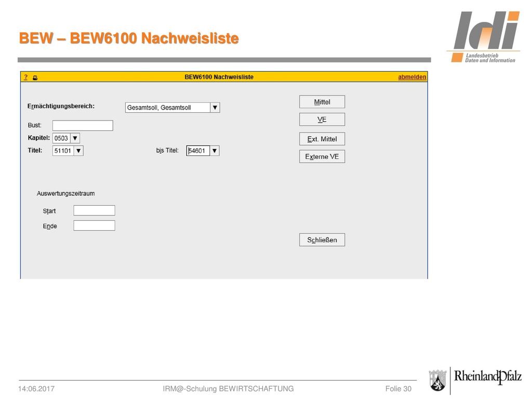The image size is (532, 399).
Task: Click the Auswertungszeitraum label
Action: click(x=66, y=193)
